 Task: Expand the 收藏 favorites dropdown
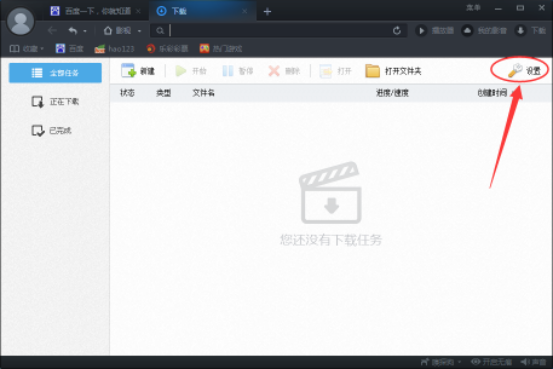coord(26,48)
